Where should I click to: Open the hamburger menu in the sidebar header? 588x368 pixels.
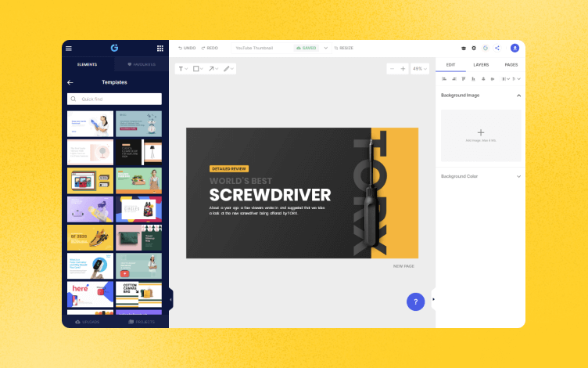click(69, 49)
